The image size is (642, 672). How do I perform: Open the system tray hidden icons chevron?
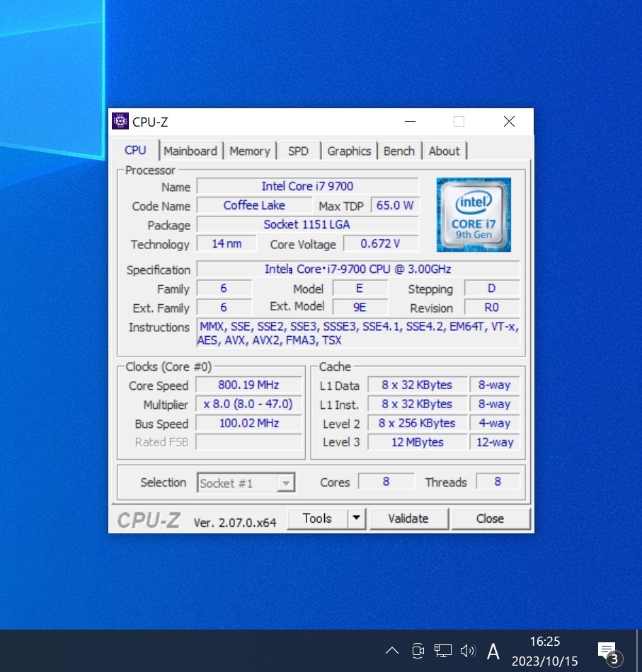pyautogui.click(x=392, y=651)
